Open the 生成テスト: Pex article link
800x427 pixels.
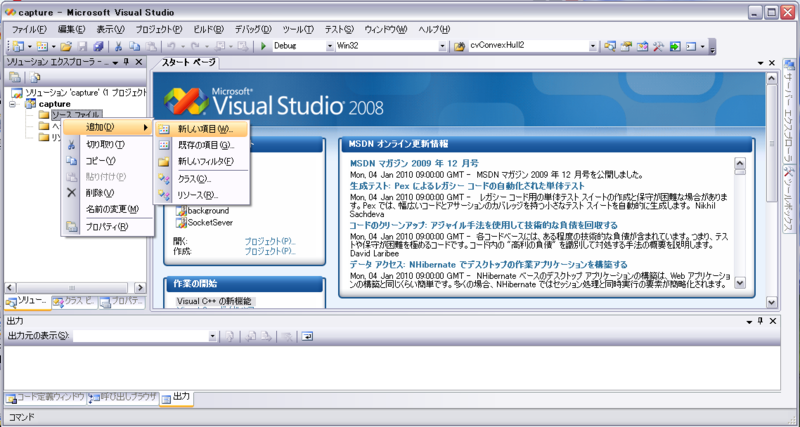tap(467, 186)
